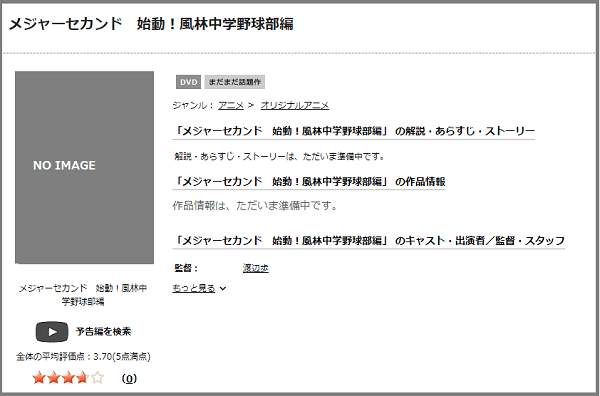Click the 監督： label
600x396 pixels.
[x=186, y=268]
